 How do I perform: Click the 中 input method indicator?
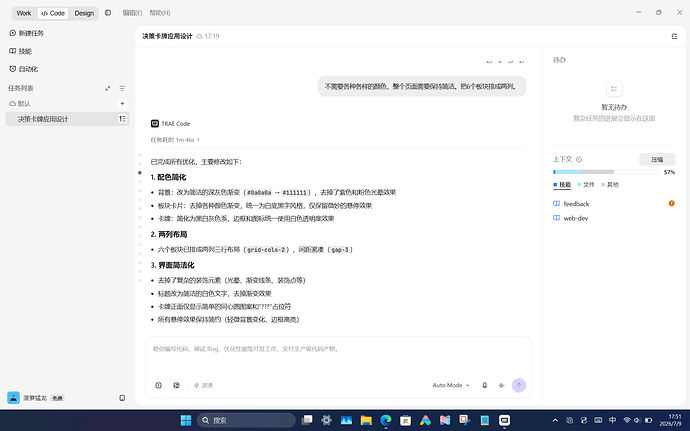point(612,420)
